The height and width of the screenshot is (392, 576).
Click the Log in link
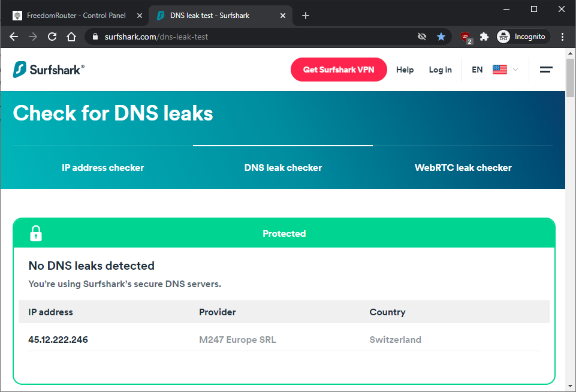pos(440,70)
